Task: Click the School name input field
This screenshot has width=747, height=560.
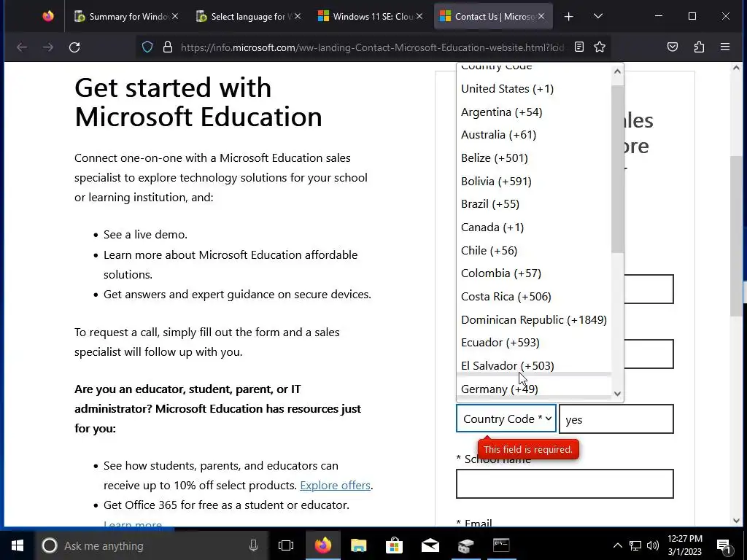Action: click(x=565, y=484)
